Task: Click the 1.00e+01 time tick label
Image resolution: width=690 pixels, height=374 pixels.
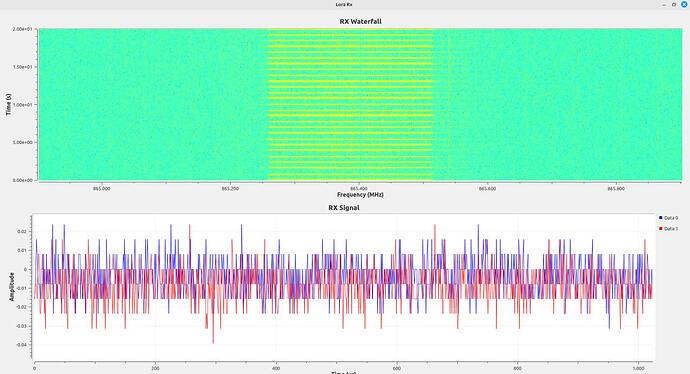Action: point(23,105)
